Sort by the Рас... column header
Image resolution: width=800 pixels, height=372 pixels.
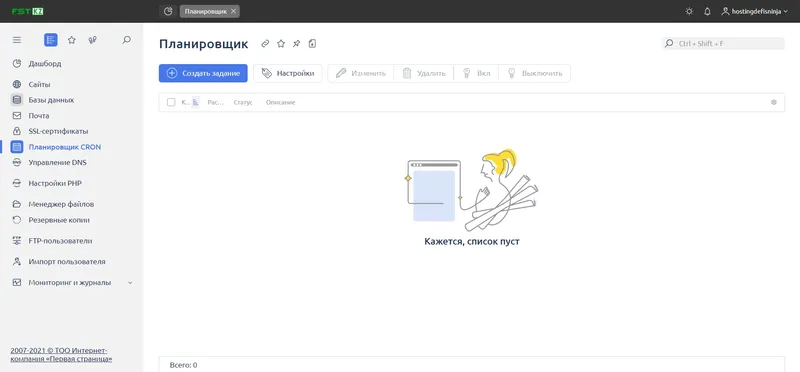point(215,103)
